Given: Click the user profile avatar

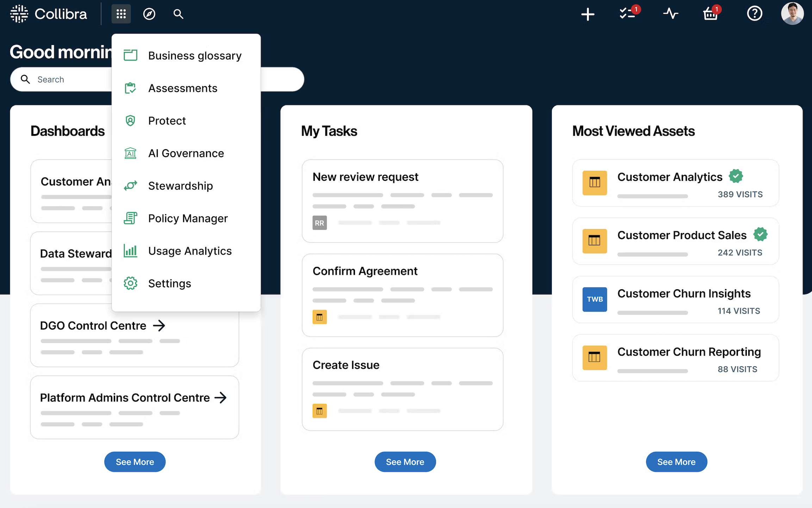Looking at the screenshot, I should pyautogui.click(x=793, y=14).
